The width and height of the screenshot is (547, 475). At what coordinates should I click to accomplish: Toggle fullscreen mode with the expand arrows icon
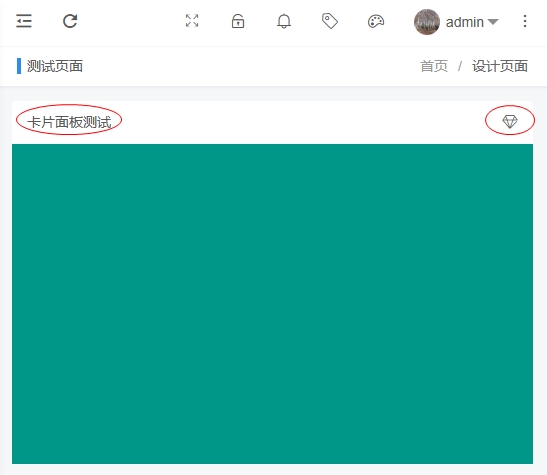[x=192, y=21]
